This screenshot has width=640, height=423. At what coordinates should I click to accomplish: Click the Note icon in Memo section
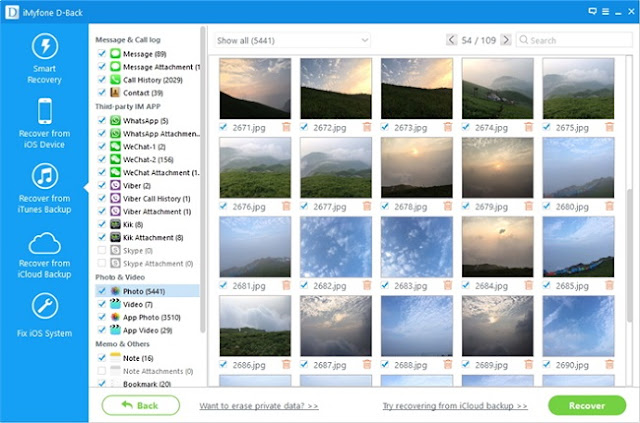tap(116, 358)
